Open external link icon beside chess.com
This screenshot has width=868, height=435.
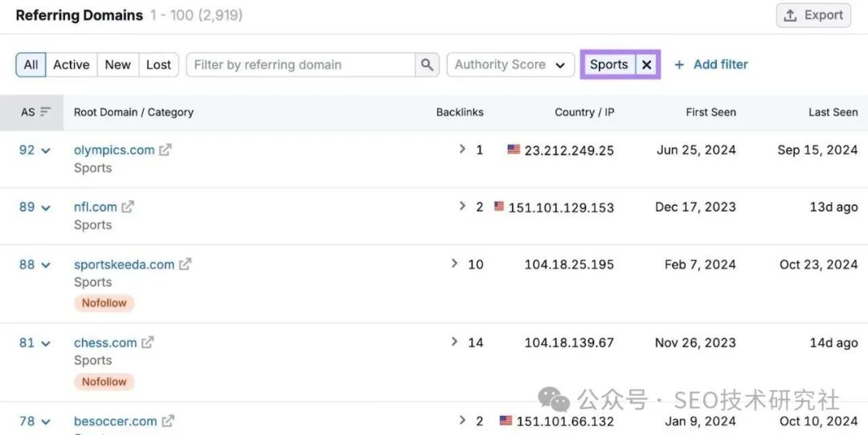point(147,343)
